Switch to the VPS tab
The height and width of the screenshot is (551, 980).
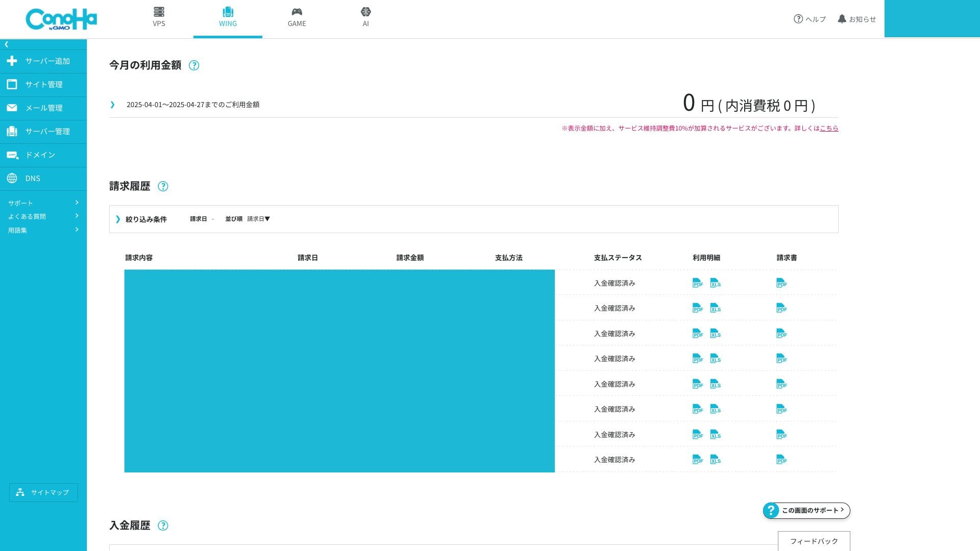click(x=159, y=17)
